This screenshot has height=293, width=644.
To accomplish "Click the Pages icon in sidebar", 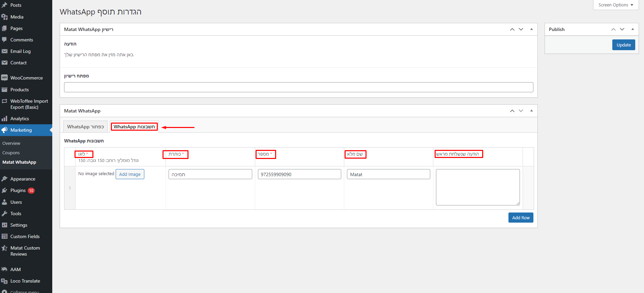I will tap(4, 28).
